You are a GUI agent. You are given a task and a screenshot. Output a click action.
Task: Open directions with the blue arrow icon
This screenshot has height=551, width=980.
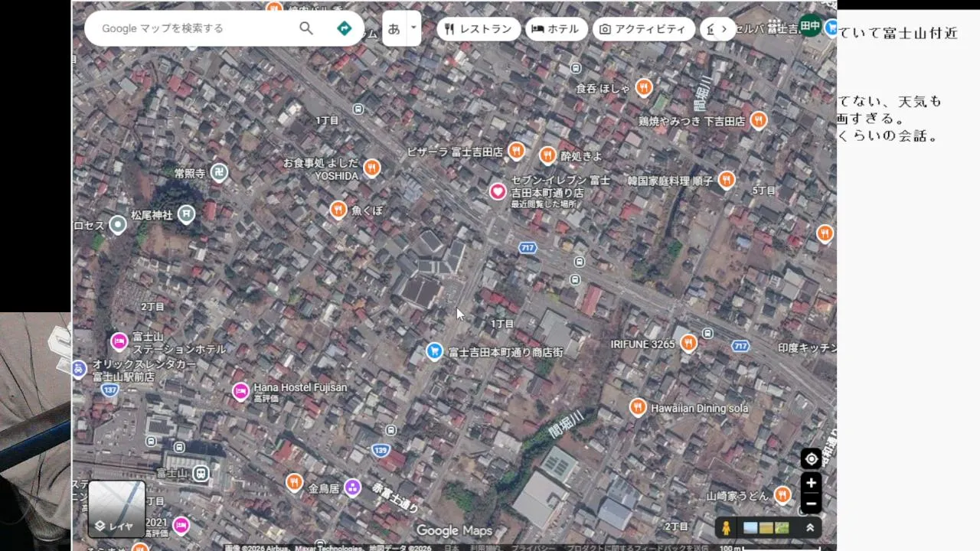(x=345, y=28)
